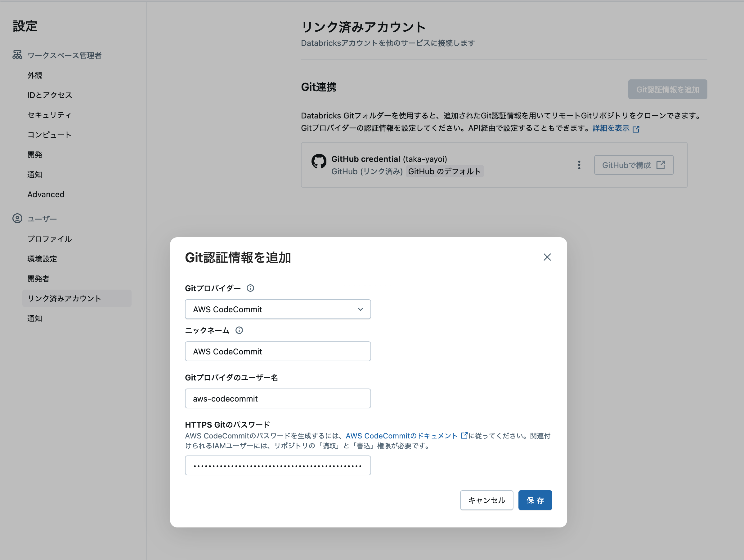Image resolution: width=744 pixels, height=560 pixels.
Task: Select リンク済みアカウント in the sidebar
Action: pos(64,298)
